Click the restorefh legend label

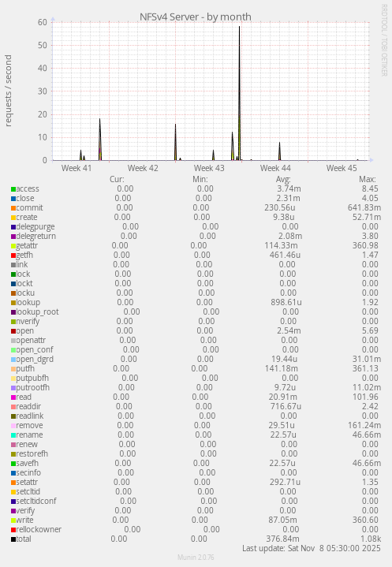[32, 453]
